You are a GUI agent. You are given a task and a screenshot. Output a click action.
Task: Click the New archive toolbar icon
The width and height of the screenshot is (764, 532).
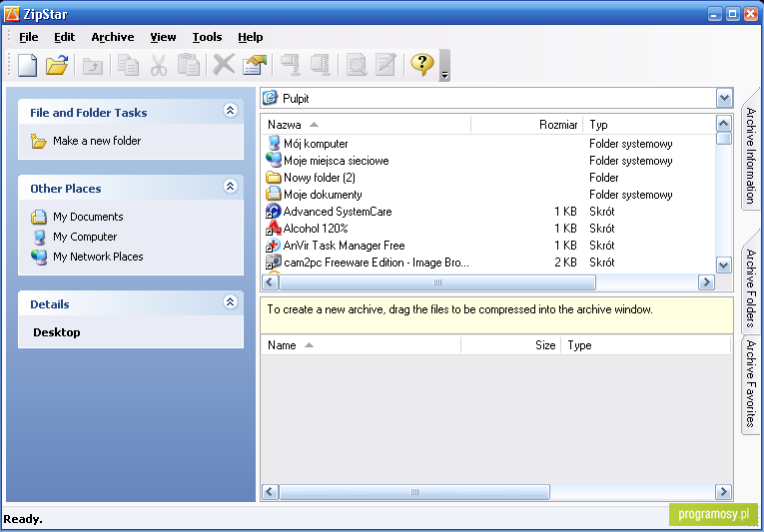click(27, 65)
